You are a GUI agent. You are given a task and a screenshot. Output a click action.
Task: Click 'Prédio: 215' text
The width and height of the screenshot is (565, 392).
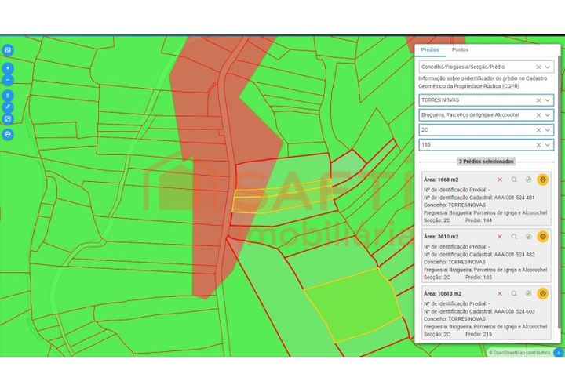(479, 334)
